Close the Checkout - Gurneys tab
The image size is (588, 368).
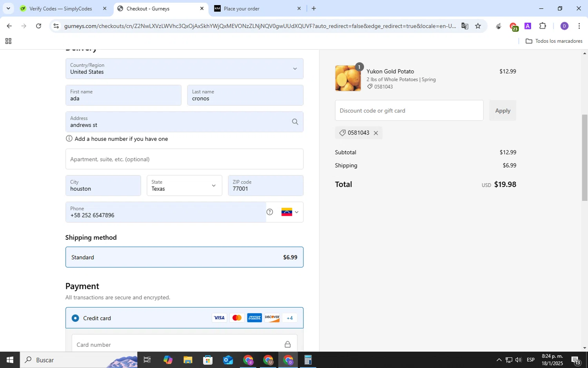point(202,8)
